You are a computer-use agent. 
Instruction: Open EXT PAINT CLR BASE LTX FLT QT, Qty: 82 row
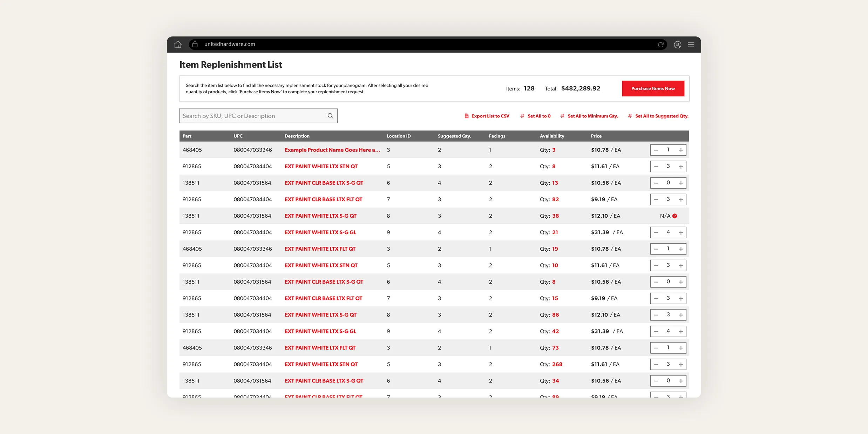(323, 199)
